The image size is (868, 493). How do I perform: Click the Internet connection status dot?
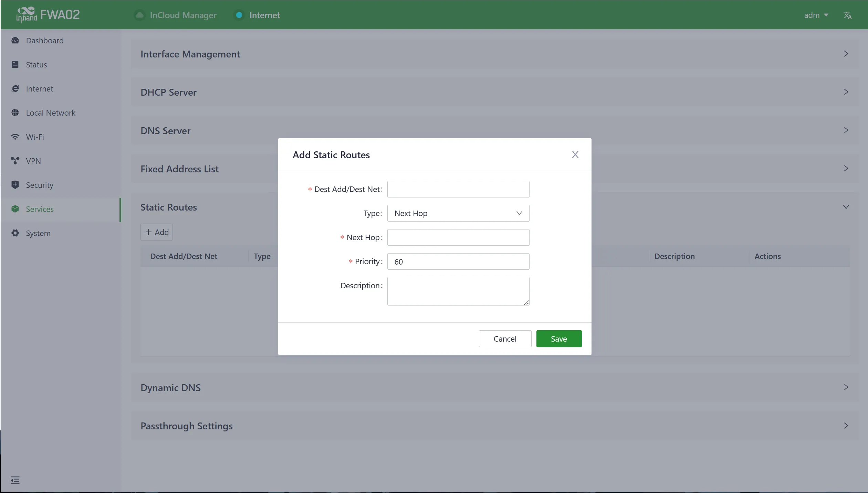pyautogui.click(x=239, y=15)
